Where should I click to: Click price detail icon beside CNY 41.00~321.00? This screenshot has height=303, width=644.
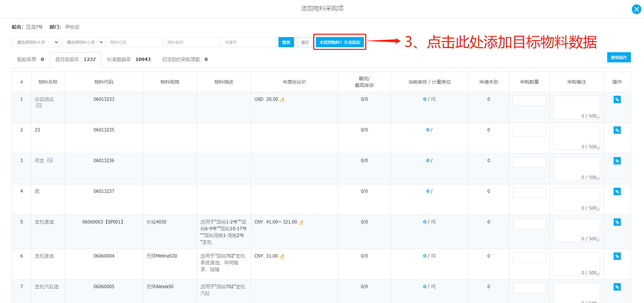tap(301, 222)
